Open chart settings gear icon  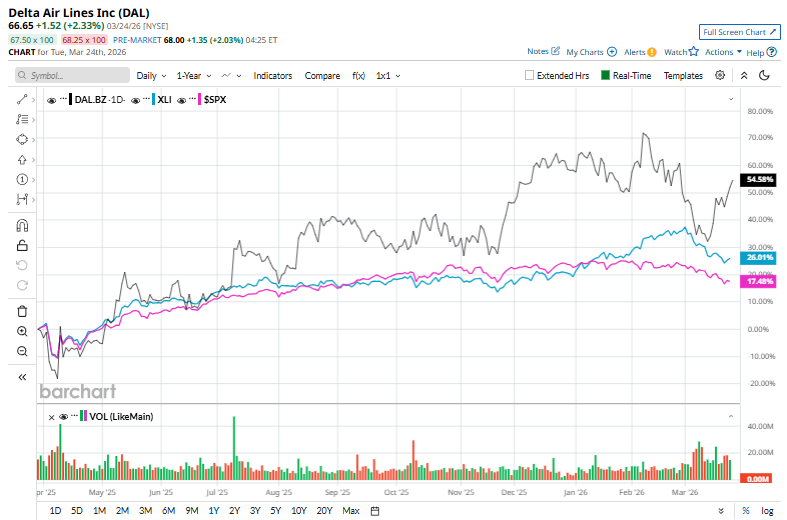tap(720, 75)
